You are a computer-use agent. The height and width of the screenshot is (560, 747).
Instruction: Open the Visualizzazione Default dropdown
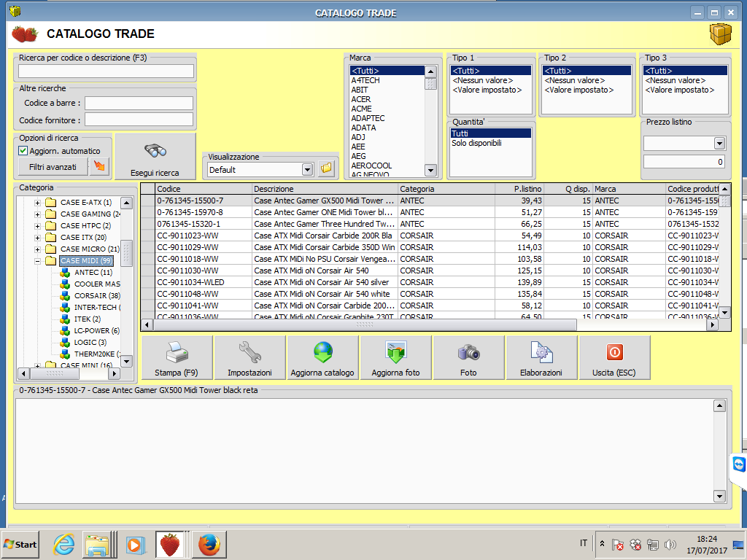(x=307, y=170)
